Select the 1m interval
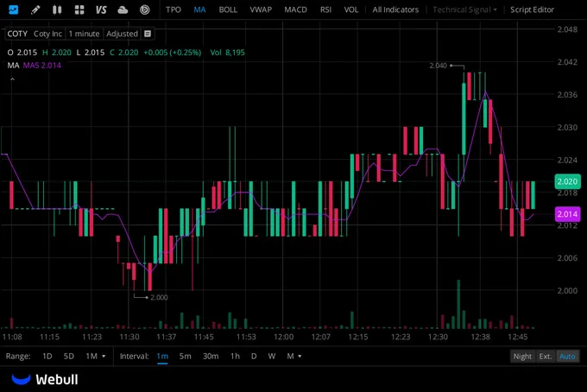Screen dimensions: 587x392 pyautogui.click(x=162, y=356)
